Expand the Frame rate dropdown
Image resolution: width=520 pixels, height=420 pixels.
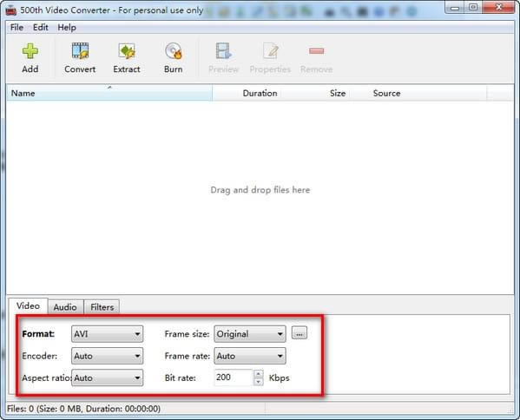(x=250, y=356)
